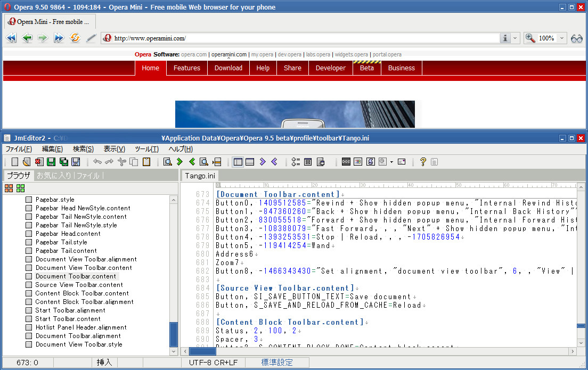Screen dimensions: 588x370
Task: Click the clipboard paste icon
Action: pos(146,161)
